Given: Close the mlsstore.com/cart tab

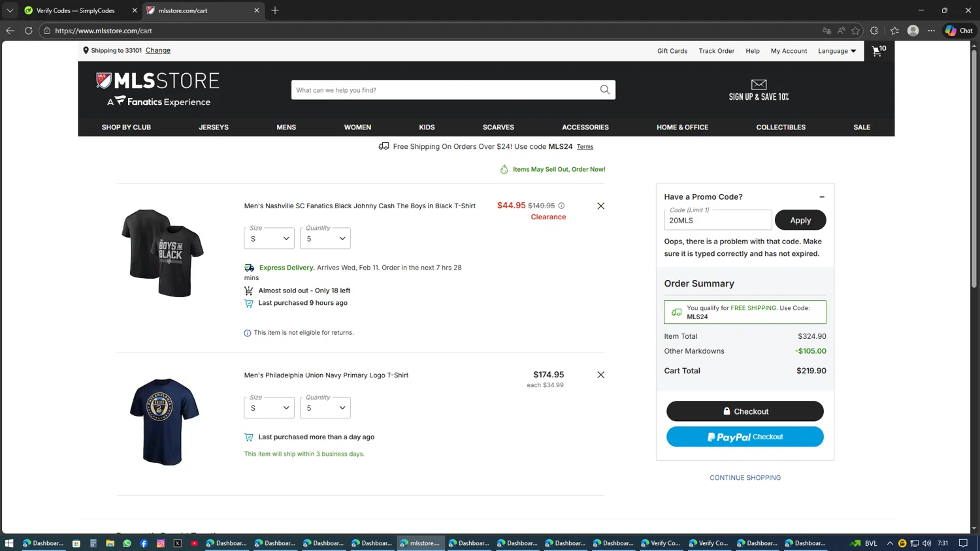Looking at the screenshot, I should click(x=257, y=10).
